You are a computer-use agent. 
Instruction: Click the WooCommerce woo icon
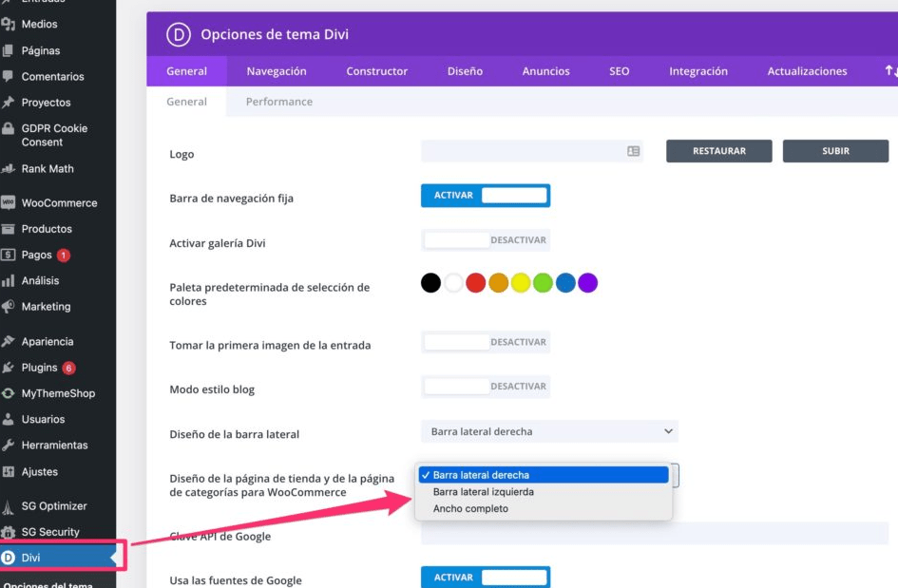(x=8, y=202)
